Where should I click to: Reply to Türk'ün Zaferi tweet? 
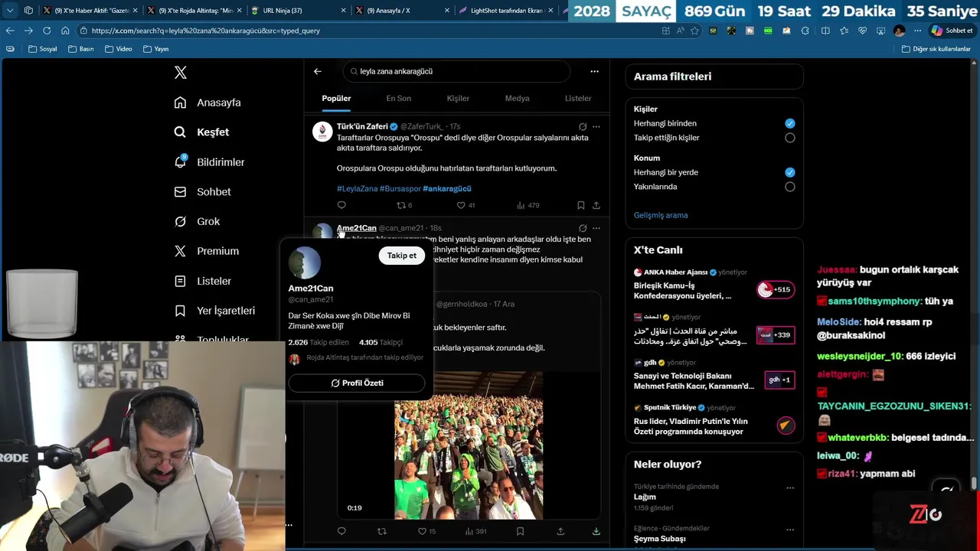click(x=341, y=205)
